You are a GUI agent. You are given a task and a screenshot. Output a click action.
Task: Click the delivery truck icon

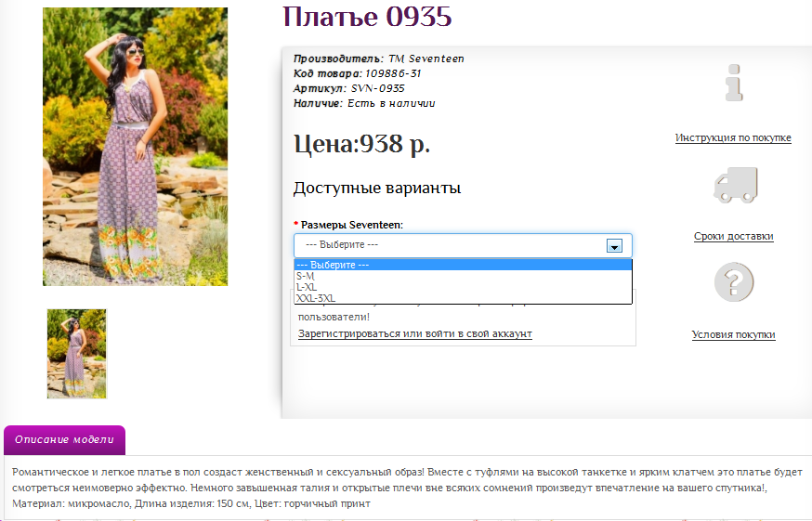coord(736,185)
